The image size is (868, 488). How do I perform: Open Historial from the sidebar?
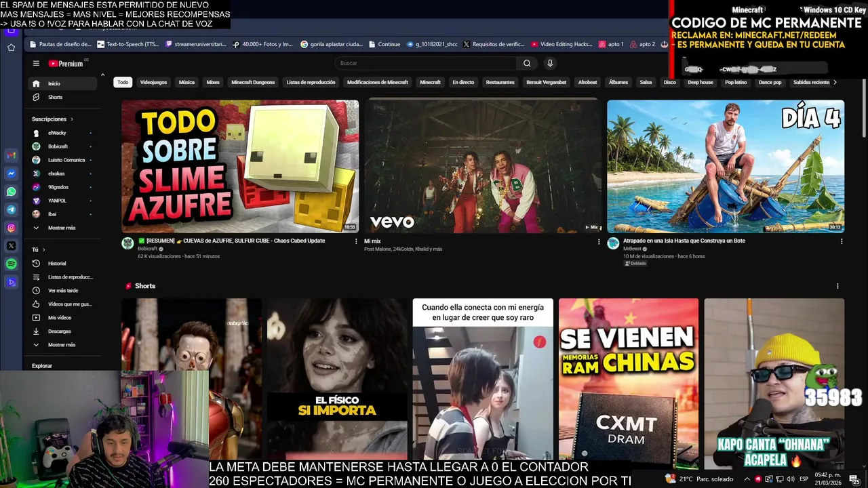62,263
